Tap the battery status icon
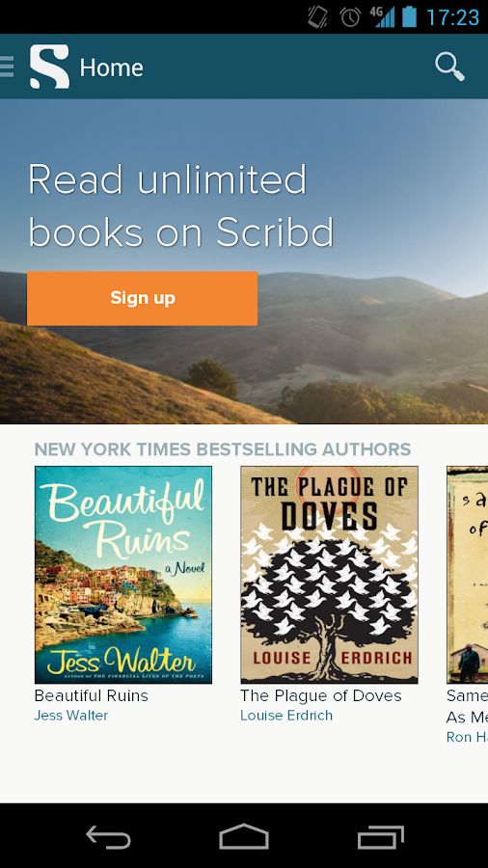 [x=410, y=16]
